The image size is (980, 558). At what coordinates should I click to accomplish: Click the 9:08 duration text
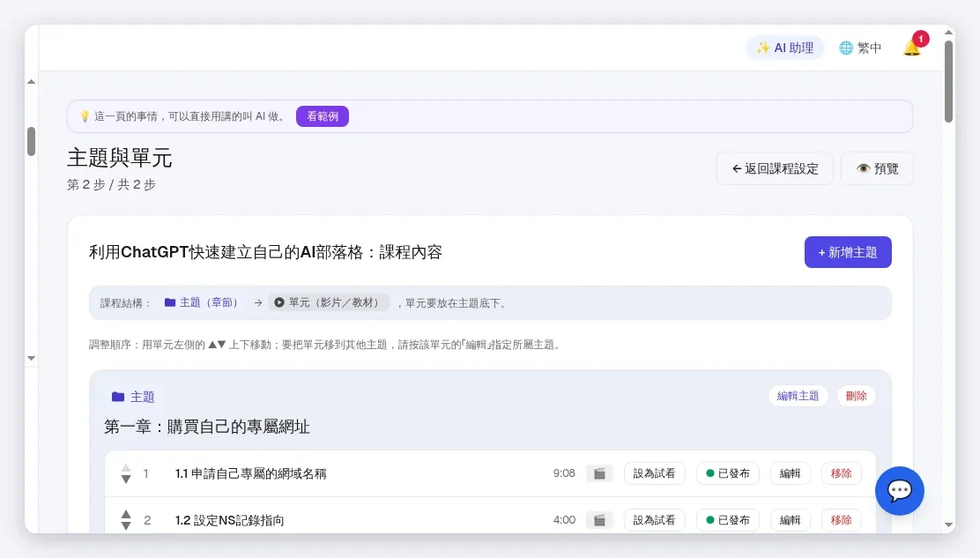tap(564, 473)
